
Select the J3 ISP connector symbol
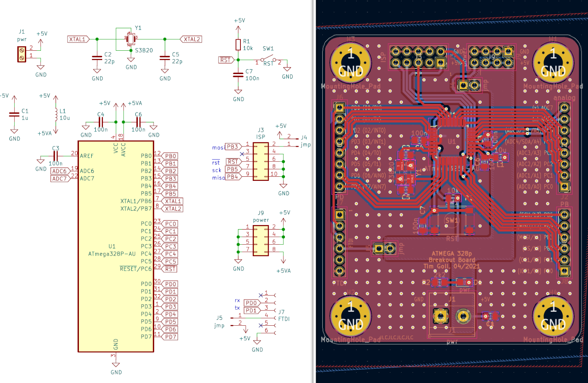(261, 161)
